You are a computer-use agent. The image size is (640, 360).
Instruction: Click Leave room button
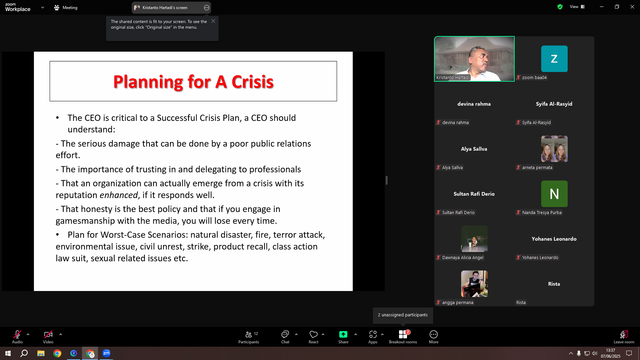pos(624,337)
